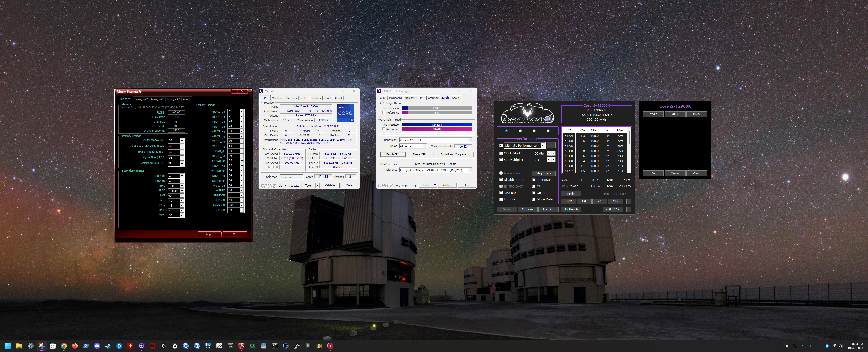
Task: Click Stress CPU in CPU-Z Bench
Action: (x=419, y=154)
